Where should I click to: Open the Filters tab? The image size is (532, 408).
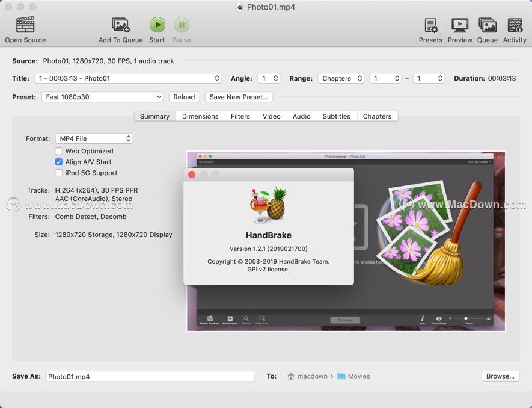tap(240, 116)
